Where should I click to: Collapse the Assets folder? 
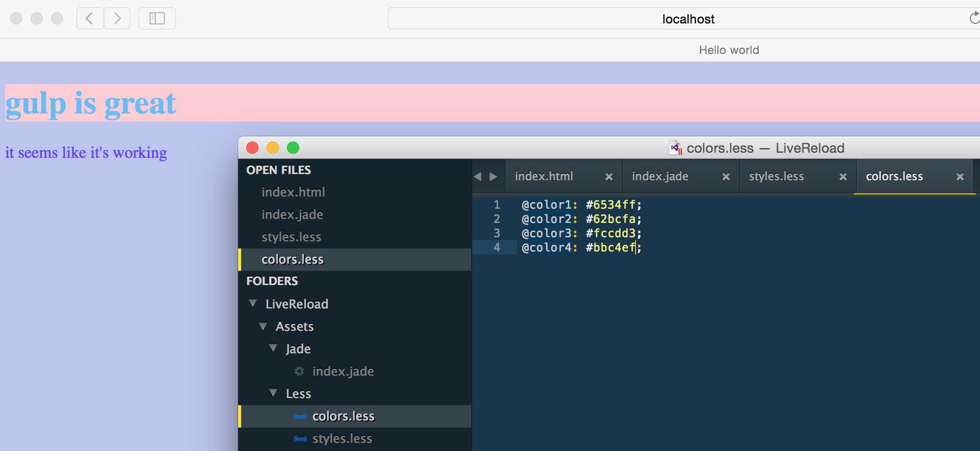(263, 326)
